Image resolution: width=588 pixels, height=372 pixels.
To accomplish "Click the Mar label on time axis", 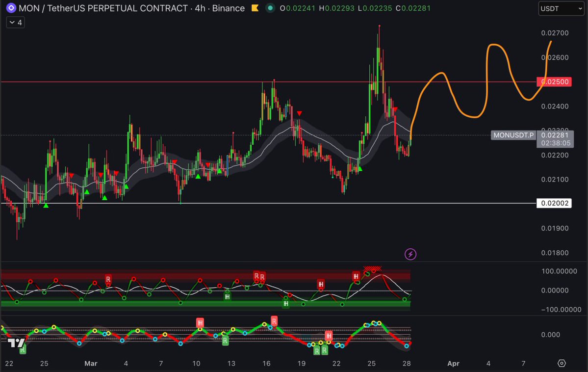I will [x=91, y=363].
